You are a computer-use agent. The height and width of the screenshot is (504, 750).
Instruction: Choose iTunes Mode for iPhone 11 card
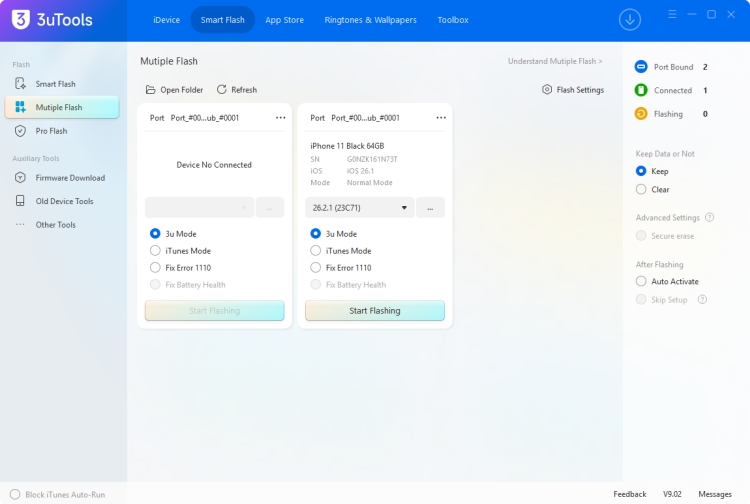(x=316, y=251)
